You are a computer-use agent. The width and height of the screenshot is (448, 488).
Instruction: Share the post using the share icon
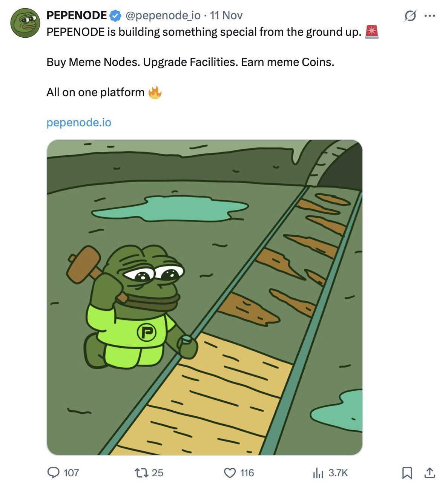(x=430, y=472)
